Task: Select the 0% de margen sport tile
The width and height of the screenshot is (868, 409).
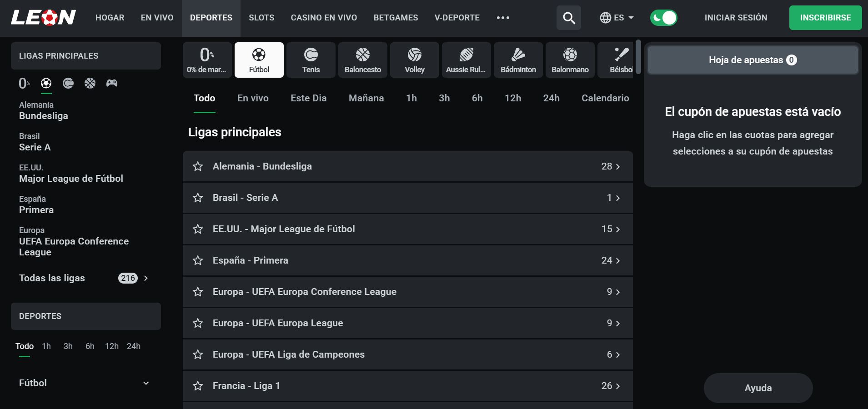Action: point(207,60)
